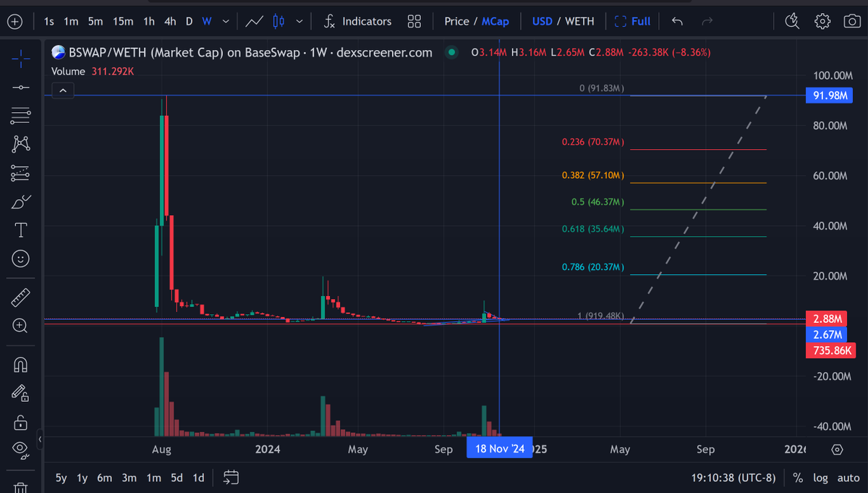Select the Fibonacci retracement tool

[21, 114]
